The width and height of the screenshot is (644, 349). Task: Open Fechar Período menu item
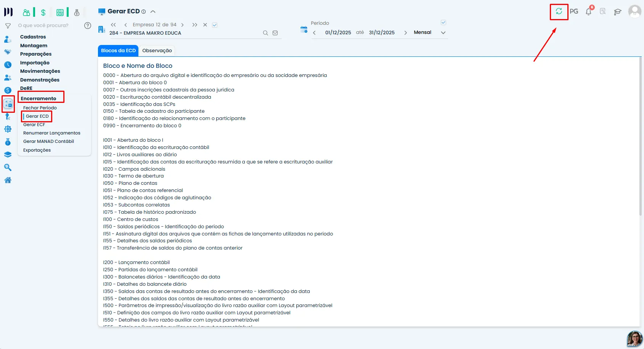point(40,108)
